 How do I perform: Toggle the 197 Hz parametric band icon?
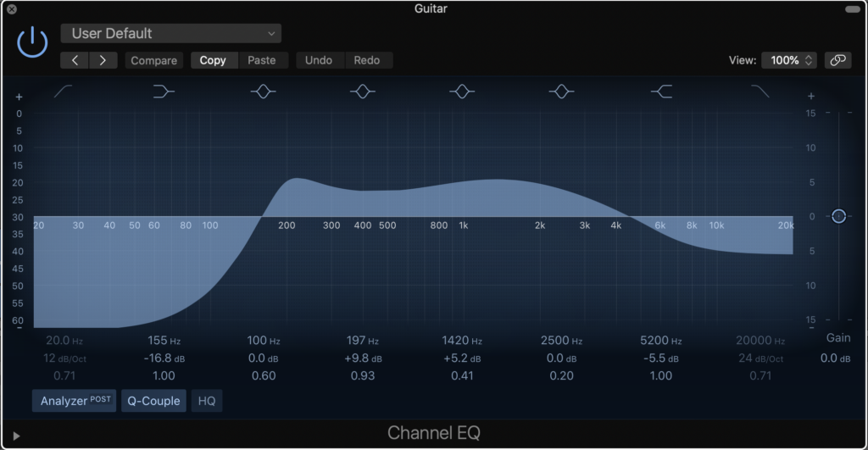(x=363, y=92)
